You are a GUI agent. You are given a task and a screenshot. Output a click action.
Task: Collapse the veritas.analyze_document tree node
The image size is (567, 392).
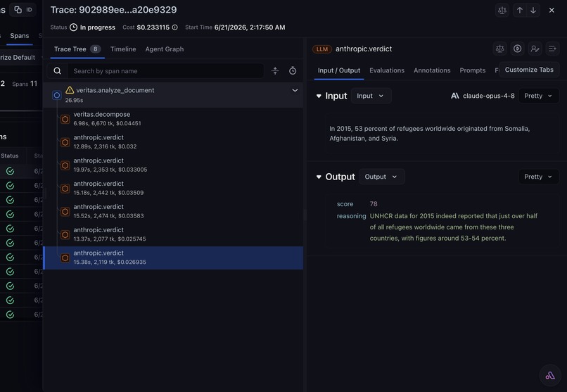coord(295,90)
